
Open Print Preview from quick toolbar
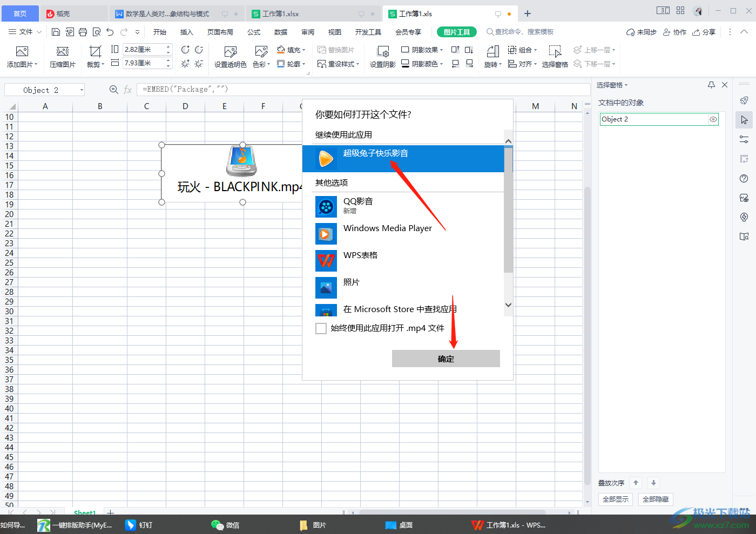click(97, 32)
